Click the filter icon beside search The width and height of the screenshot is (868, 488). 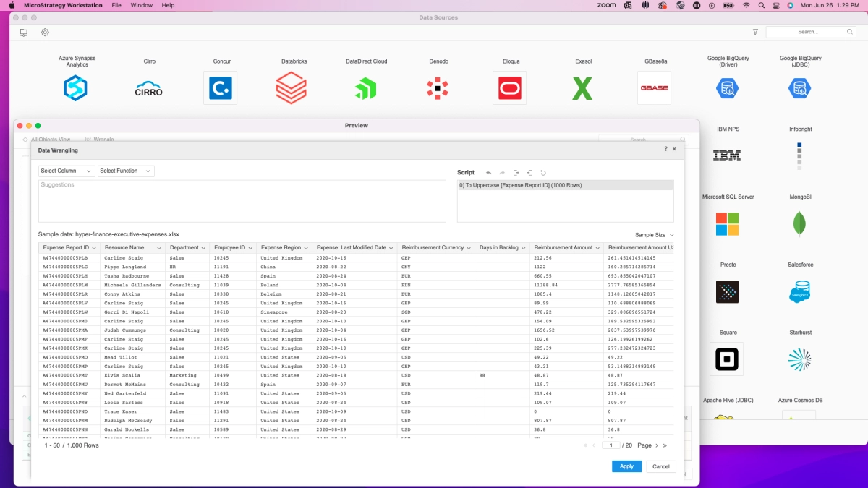(755, 32)
